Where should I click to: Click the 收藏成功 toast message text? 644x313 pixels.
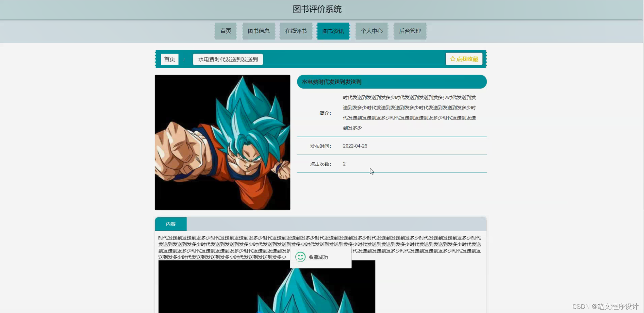(x=318, y=257)
